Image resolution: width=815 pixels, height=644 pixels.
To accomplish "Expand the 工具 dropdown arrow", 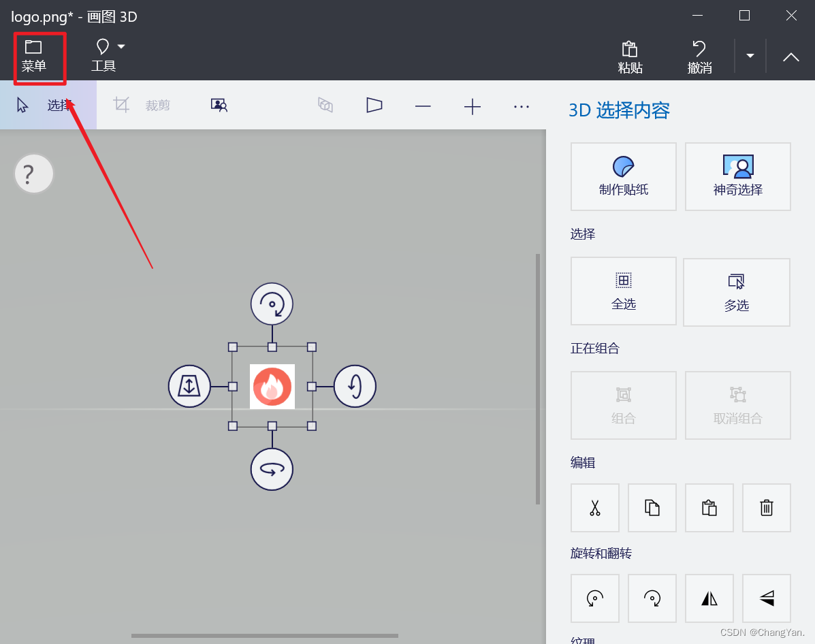I will tap(121, 46).
